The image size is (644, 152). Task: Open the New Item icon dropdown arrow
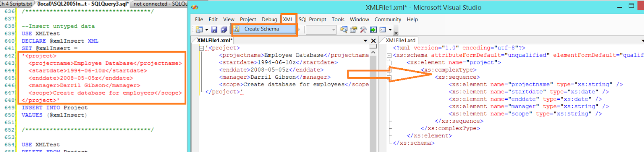[206, 30]
